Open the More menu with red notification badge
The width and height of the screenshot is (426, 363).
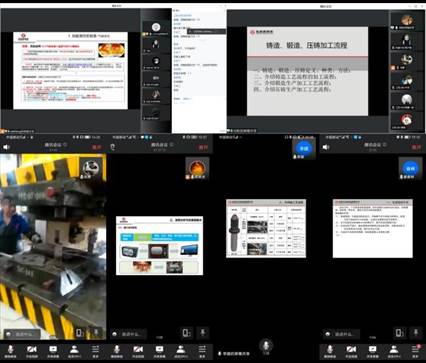[415, 351]
